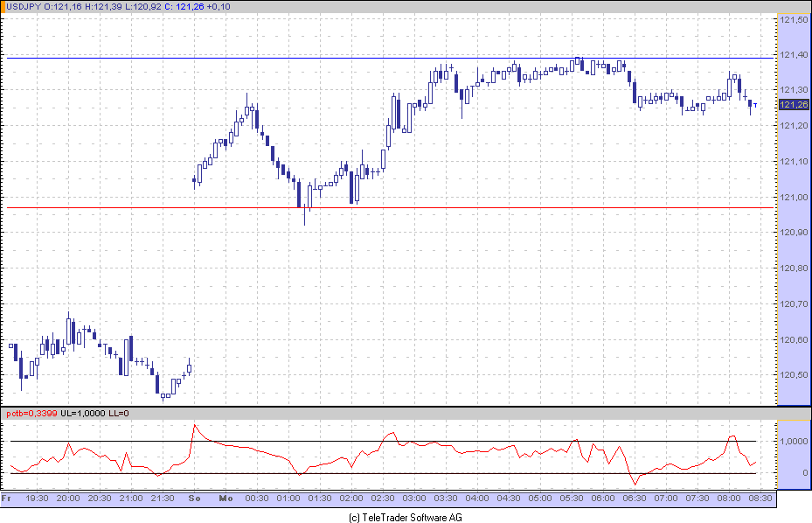Click the TeleTrader Software AG copyright text

click(406, 517)
